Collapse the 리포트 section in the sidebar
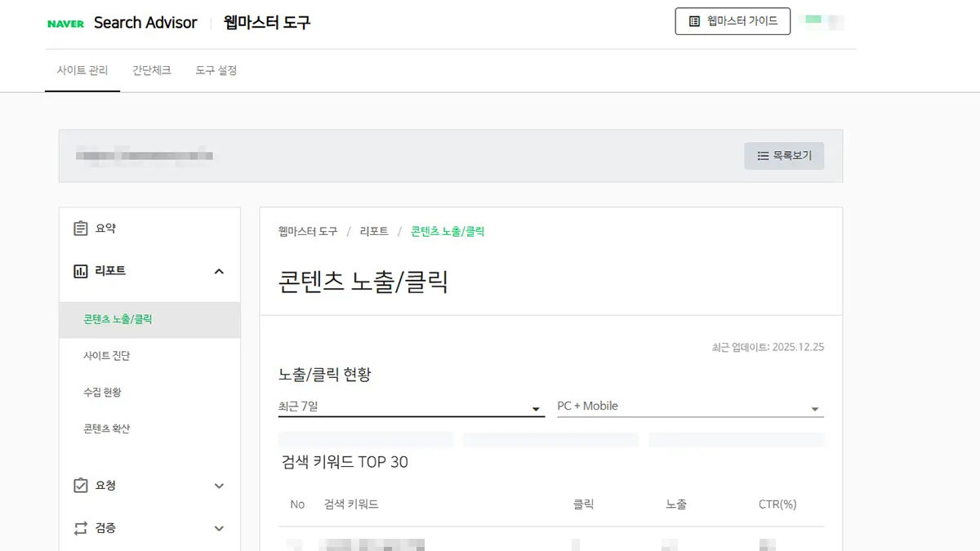 coord(218,270)
